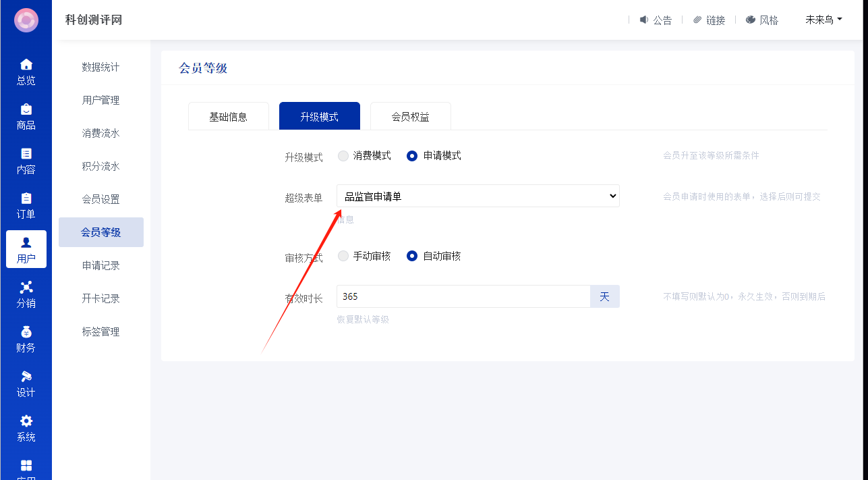This screenshot has width=868, height=480.
Task: Open the 商品 shopping bag icon
Action: (x=26, y=109)
